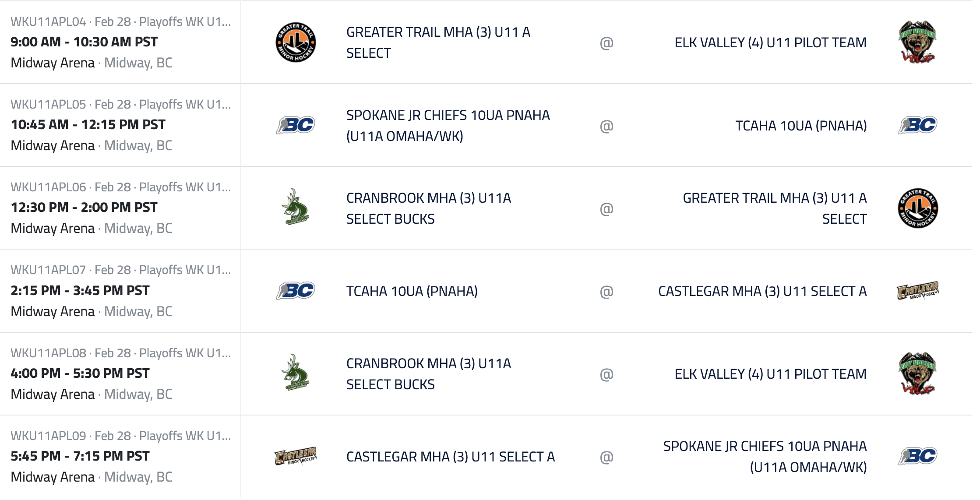The width and height of the screenshot is (980, 500).
Task: Click Elk Valley Wild logo in 9:00 AM game
Action: point(917,42)
